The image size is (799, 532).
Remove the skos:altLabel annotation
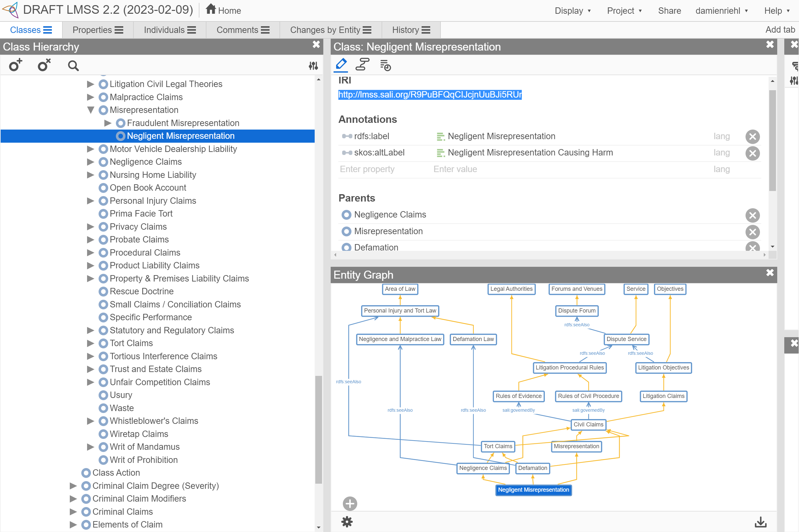[752, 153]
